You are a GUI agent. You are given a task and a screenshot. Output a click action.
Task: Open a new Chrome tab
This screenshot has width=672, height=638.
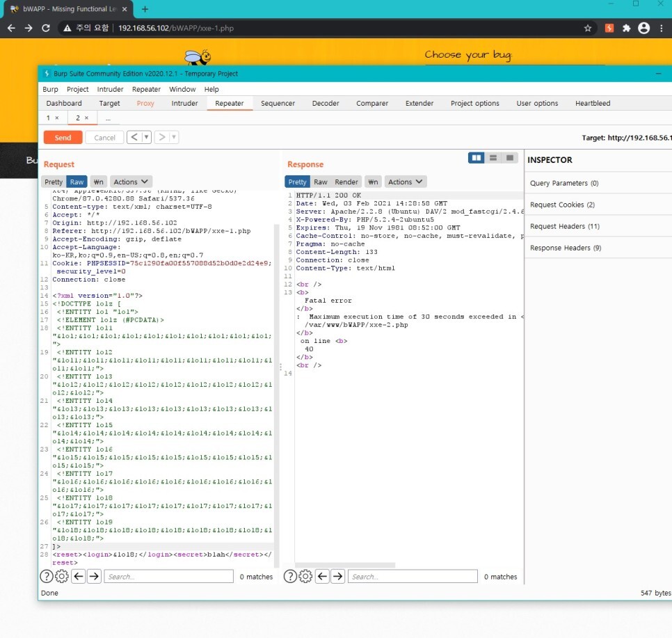(x=145, y=9)
